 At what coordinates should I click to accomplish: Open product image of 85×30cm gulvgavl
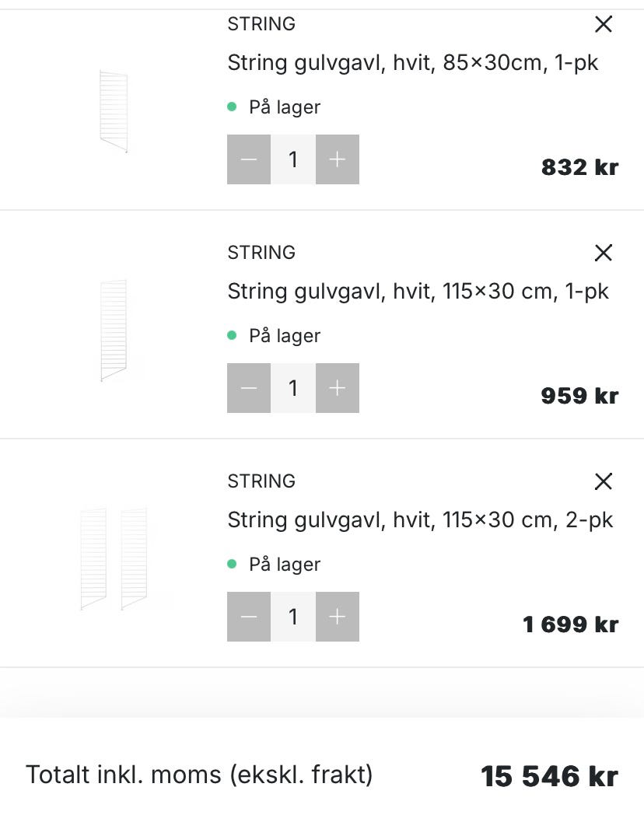[114, 111]
